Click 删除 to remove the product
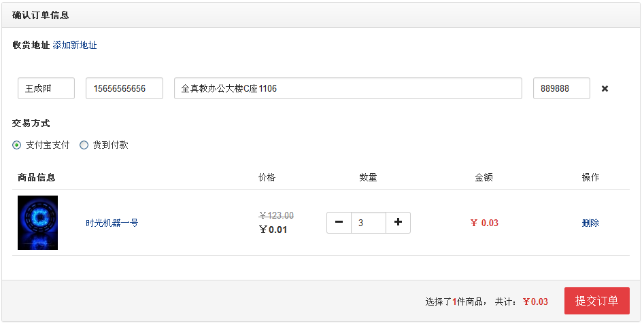Viewport: 644px width, 328px height. (x=590, y=223)
